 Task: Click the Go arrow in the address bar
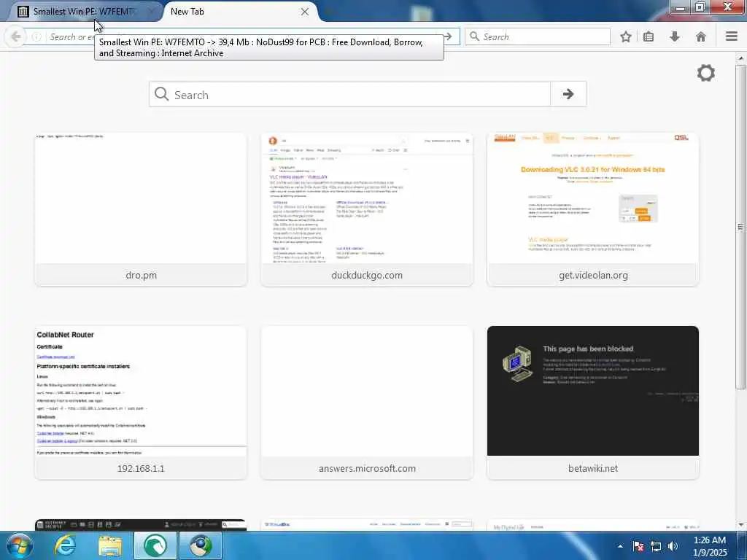tap(448, 36)
